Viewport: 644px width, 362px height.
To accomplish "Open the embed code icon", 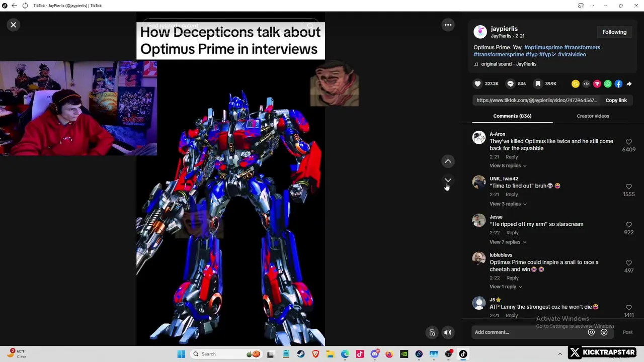I will click(x=586, y=84).
